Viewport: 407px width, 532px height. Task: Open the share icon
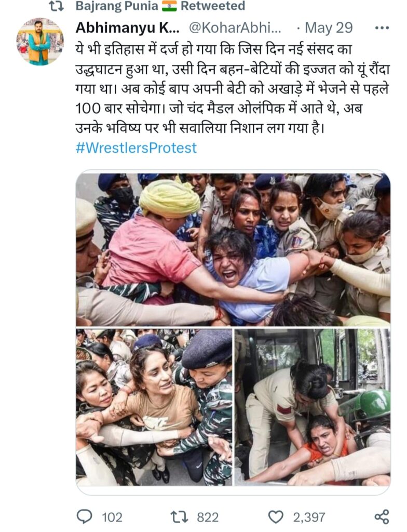(381, 517)
